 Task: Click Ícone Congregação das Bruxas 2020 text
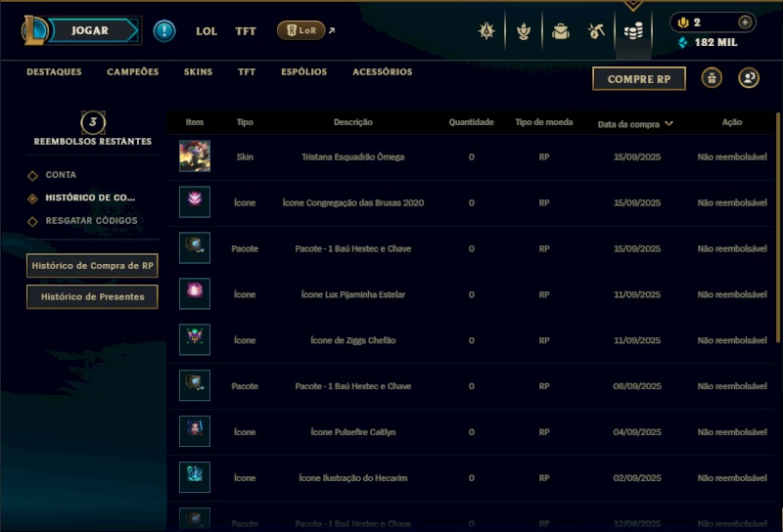click(353, 202)
